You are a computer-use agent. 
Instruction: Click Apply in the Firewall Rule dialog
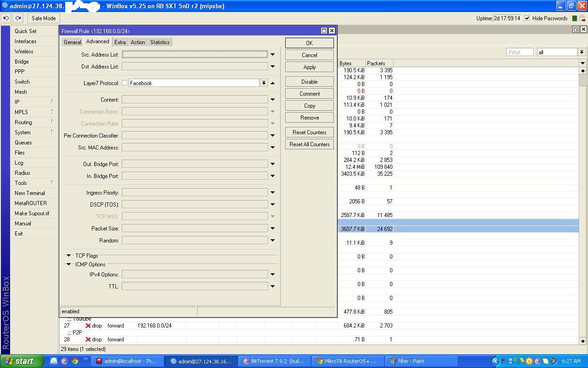pyautogui.click(x=309, y=67)
